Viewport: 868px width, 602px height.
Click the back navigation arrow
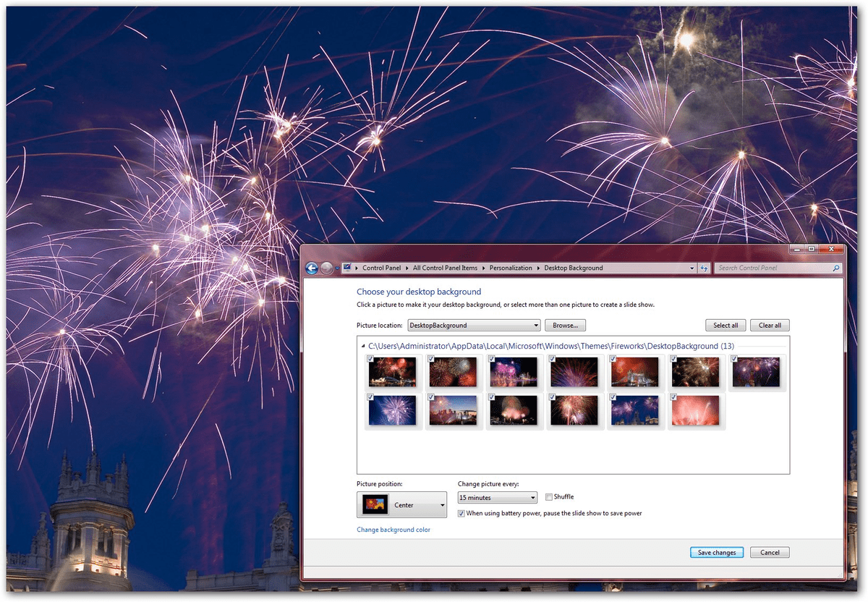tap(311, 268)
